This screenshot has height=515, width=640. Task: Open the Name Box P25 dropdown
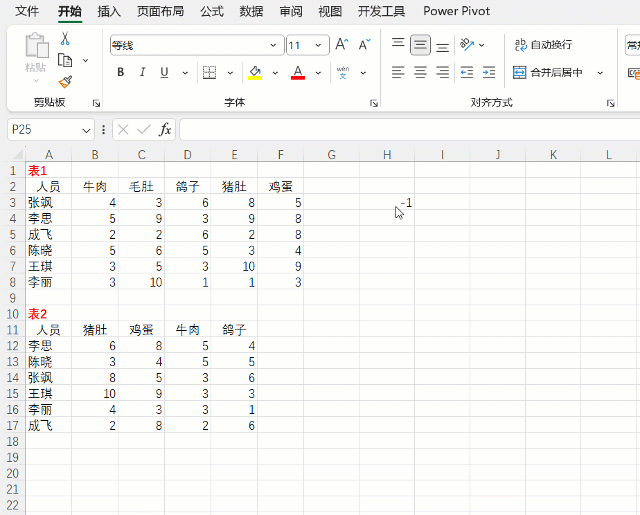pos(86,131)
